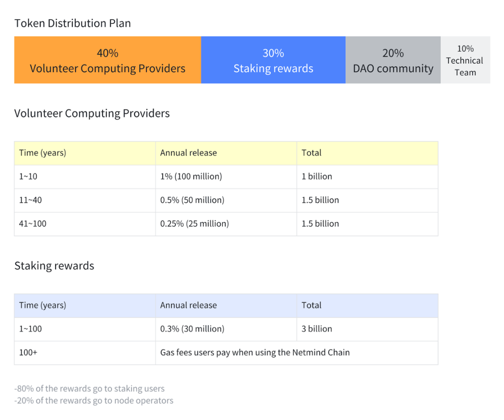Screen dimensions: 504x420
Task: Click the 10% Technical Team segment
Action: click(465, 60)
